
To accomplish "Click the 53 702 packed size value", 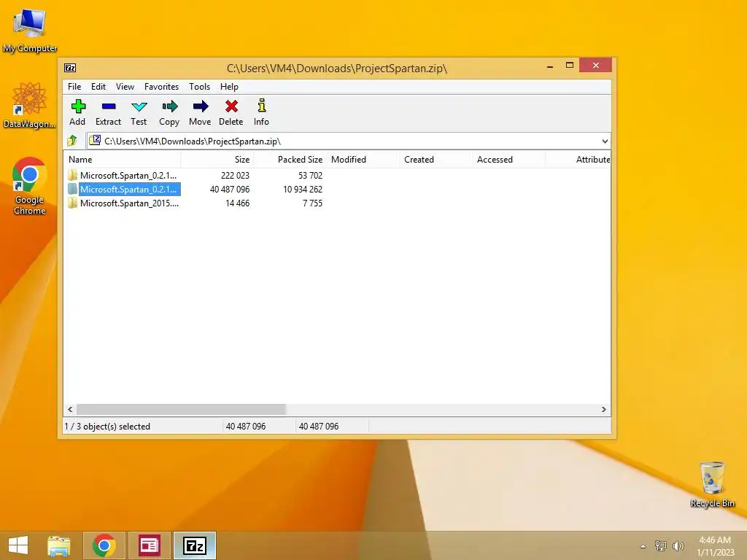I will click(x=310, y=175).
